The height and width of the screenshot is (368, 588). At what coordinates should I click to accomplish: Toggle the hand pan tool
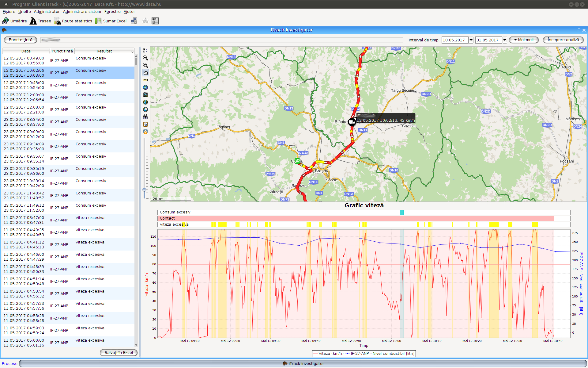tap(145, 73)
